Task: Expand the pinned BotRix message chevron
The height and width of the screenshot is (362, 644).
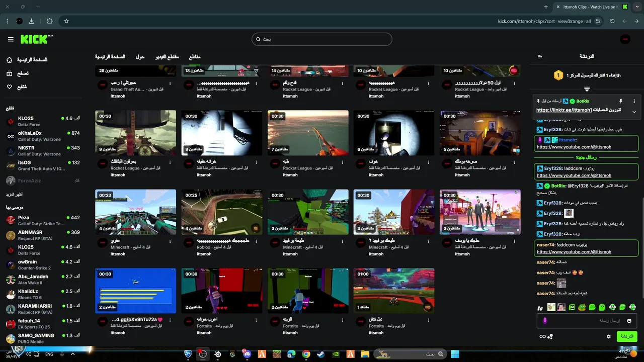Action: click(634, 112)
